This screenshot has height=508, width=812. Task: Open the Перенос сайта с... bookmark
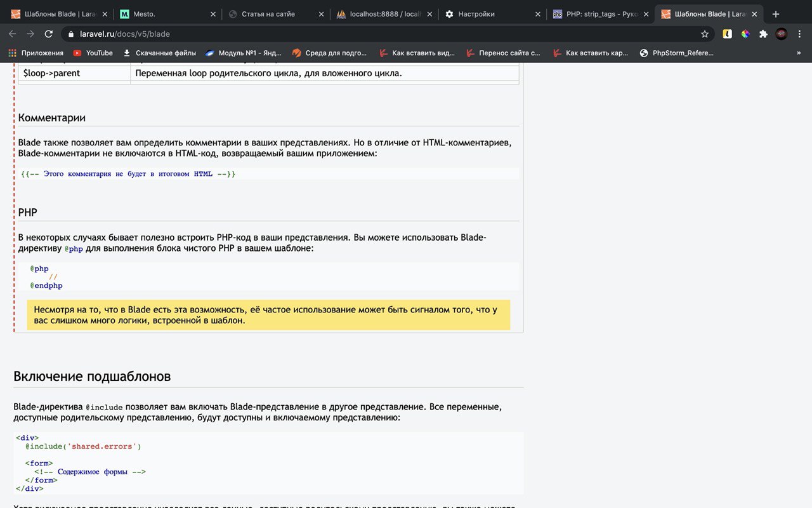[503, 53]
